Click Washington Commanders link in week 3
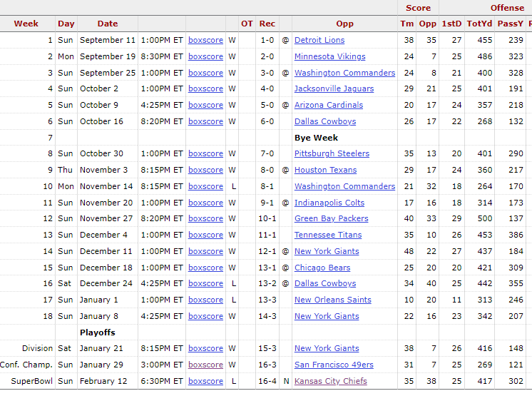The height and width of the screenshot is (396, 532). pos(344,73)
